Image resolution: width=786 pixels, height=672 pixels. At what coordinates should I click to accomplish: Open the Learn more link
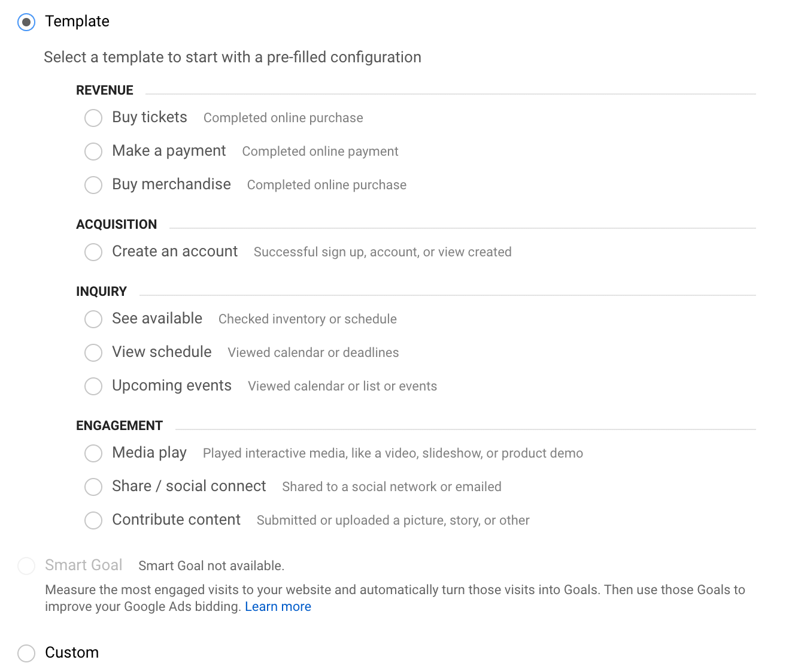[x=278, y=607]
